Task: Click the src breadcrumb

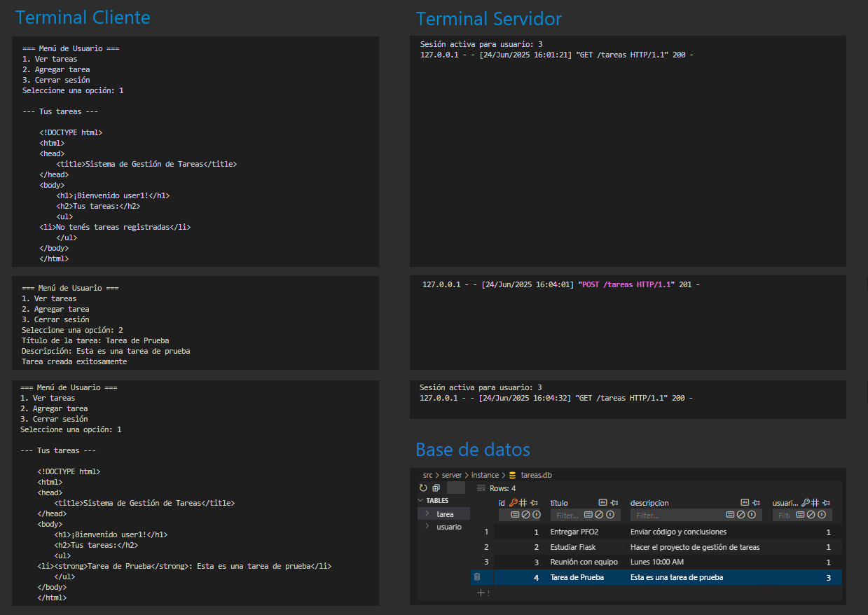Action: [427, 475]
